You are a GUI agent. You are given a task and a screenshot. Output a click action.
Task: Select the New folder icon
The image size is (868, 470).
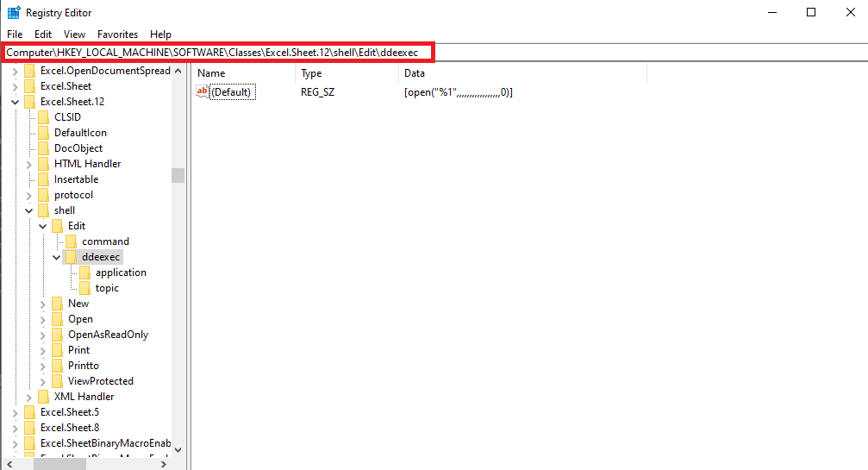[58, 304]
